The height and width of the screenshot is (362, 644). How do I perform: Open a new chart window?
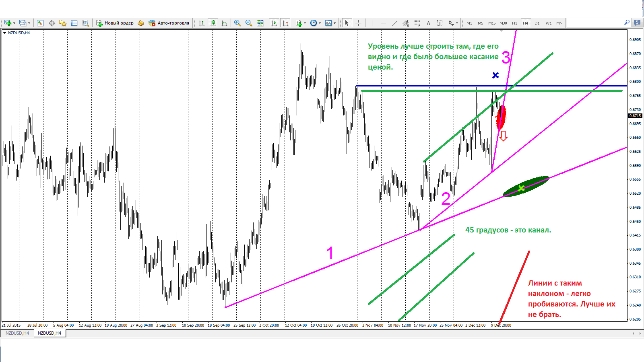pos(8,23)
